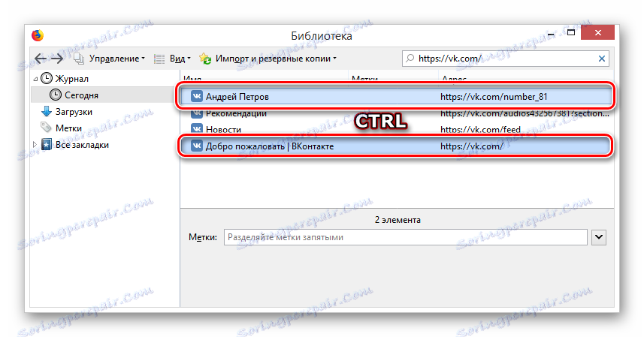Click the Метки tags input field
The image size is (644, 337).
tap(405, 237)
